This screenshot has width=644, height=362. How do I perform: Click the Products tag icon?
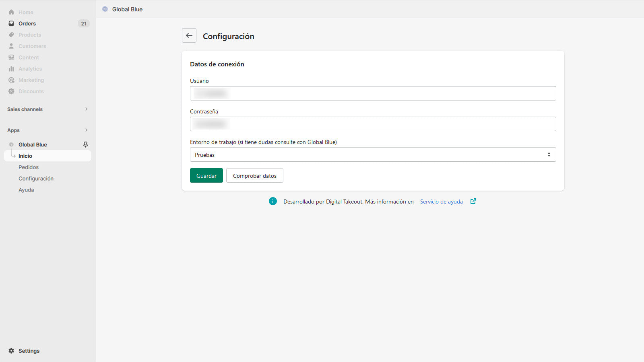click(11, 35)
